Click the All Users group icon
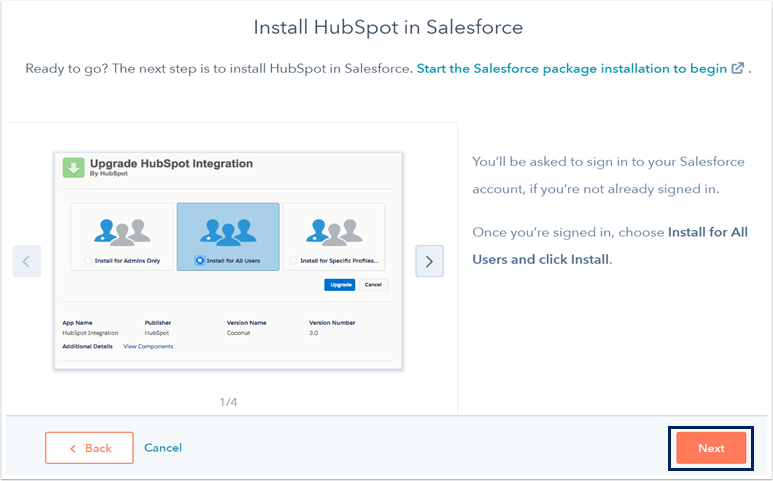Image resolution: width=773 pixels, height=481 pixels. pos(228,233)
